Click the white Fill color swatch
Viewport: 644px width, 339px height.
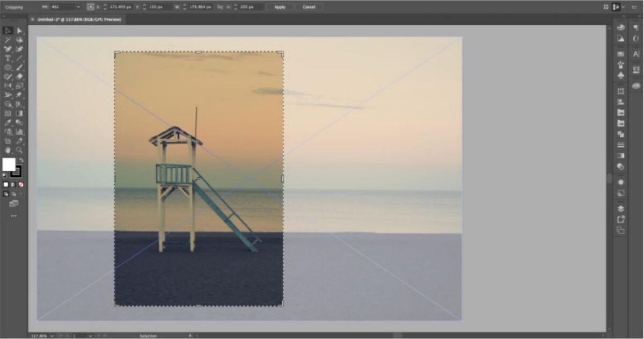click(x=8, y=163)
